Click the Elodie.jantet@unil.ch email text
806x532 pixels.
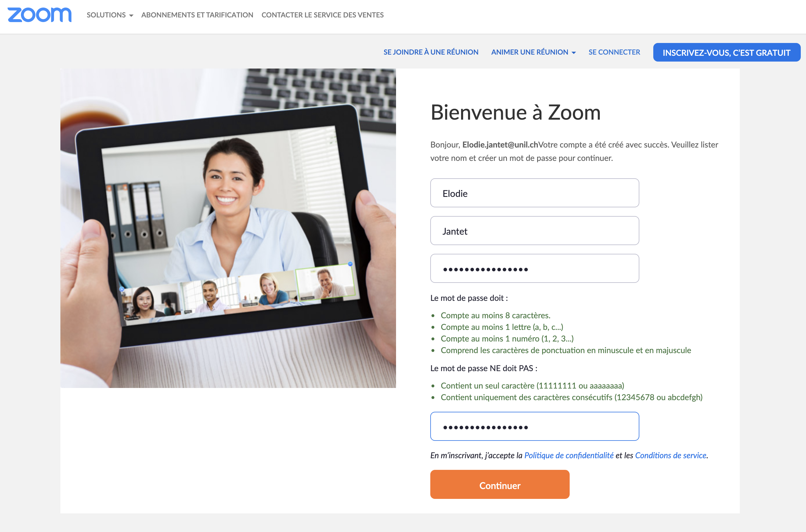pyautogui.click(x=500, y=145)
